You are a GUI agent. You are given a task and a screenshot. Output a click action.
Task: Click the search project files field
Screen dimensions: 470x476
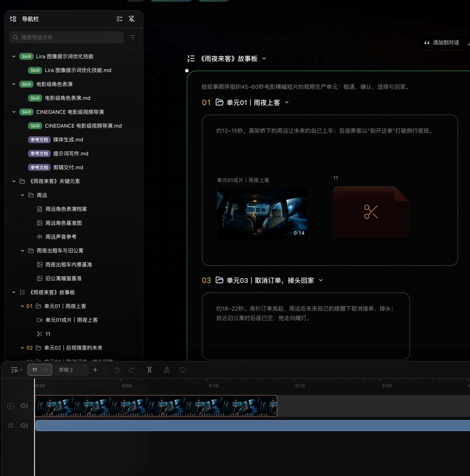[x=67, y=37]
